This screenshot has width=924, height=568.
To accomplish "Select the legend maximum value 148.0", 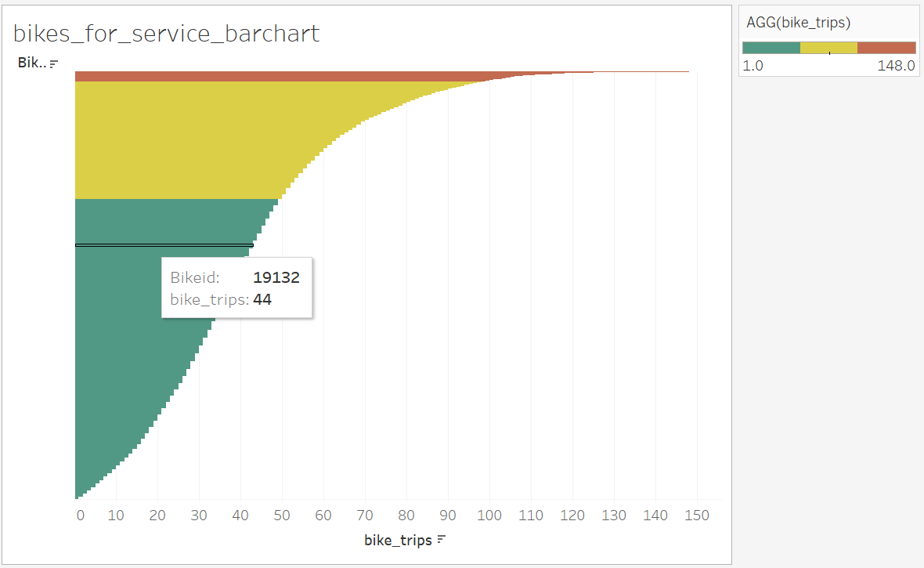I will click(894, 67).
